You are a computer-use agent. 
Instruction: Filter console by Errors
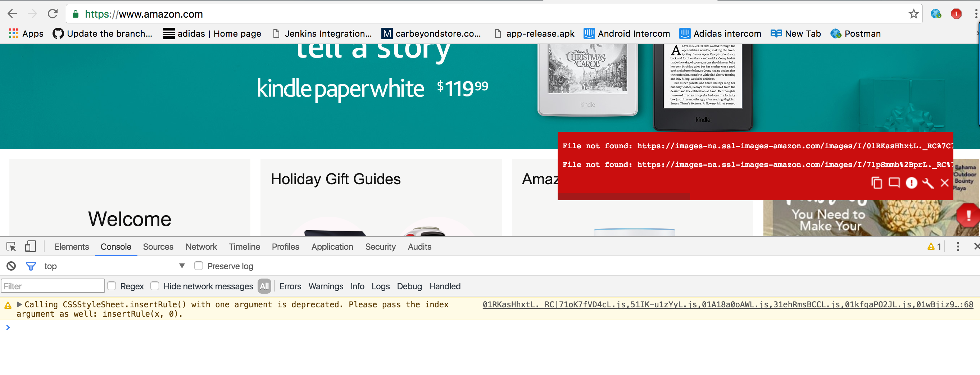click(290, 286)
